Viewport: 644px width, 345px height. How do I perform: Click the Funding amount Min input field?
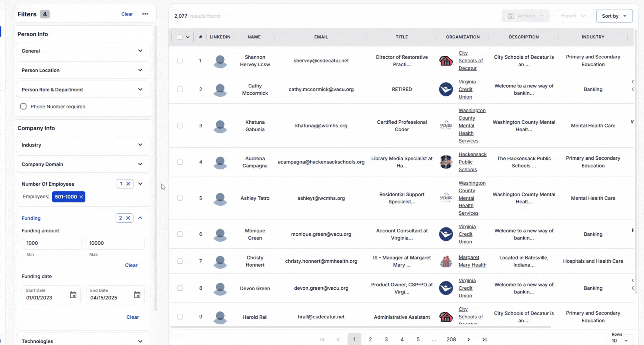click(52, 243)
